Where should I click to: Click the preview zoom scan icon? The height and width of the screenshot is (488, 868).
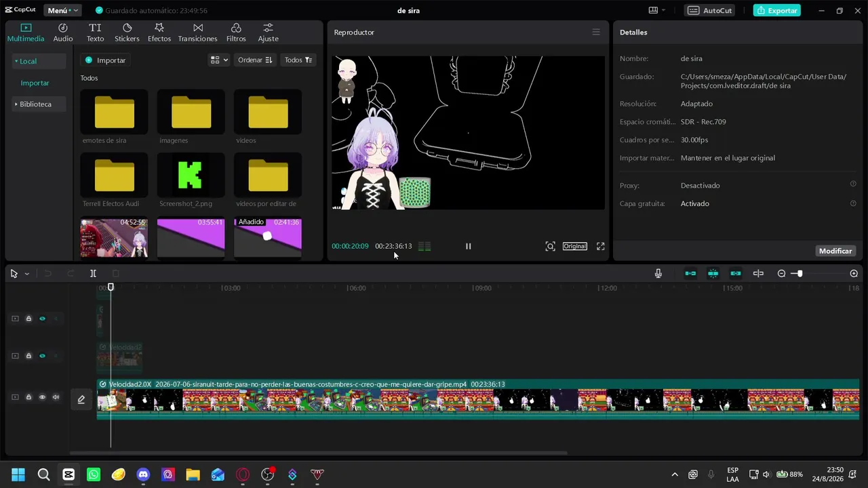(550, 246)
